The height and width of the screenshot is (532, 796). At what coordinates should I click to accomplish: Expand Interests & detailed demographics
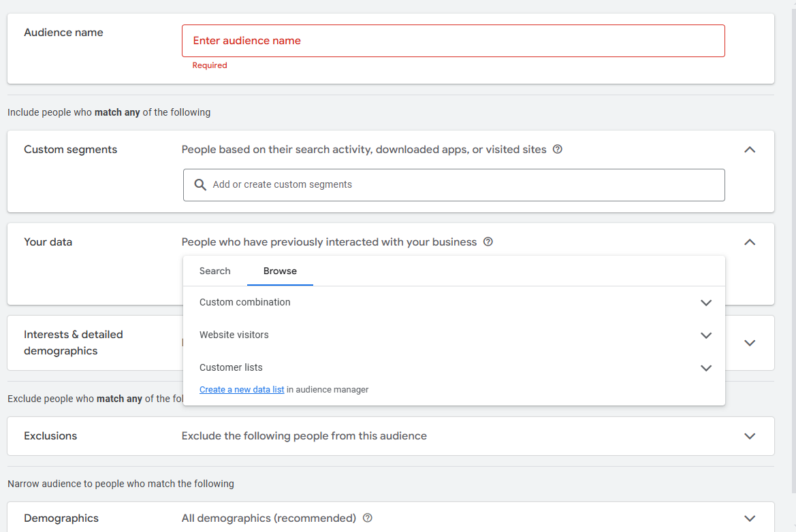(750, 343)
